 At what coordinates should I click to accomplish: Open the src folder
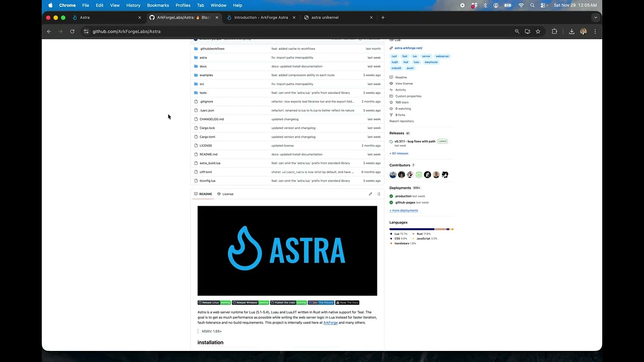(202, 84)
